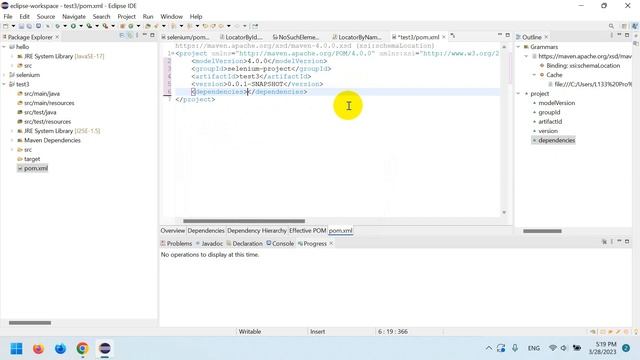Click the Java perspective icon at top right
This screenshot has width=640, height=360.
[x=635, y=26]
